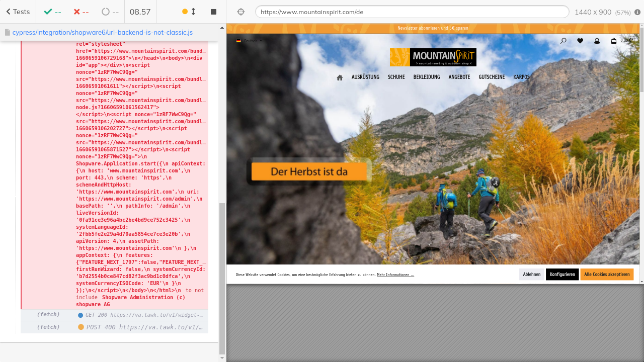Click the URL address field
Viewport: 644px width, 362px height.
pyautogui.click(x=412, y=12)
